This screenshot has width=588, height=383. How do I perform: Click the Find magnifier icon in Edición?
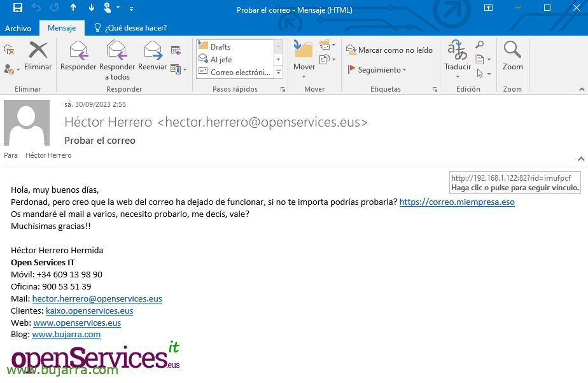(479, 45)
